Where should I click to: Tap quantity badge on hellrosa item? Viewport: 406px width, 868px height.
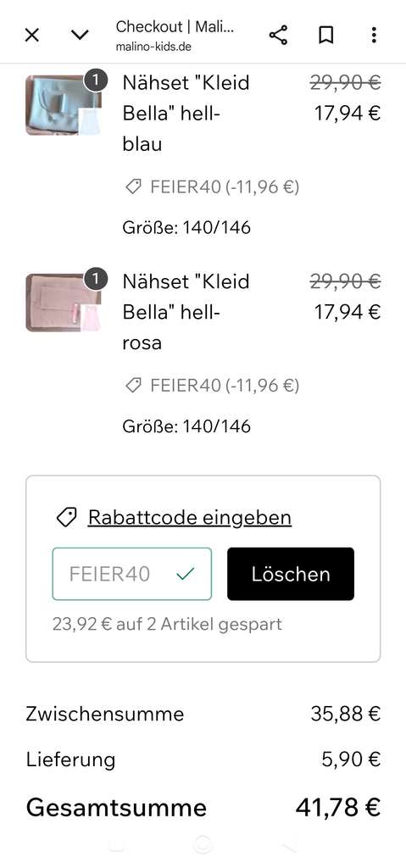coord(95,279)
